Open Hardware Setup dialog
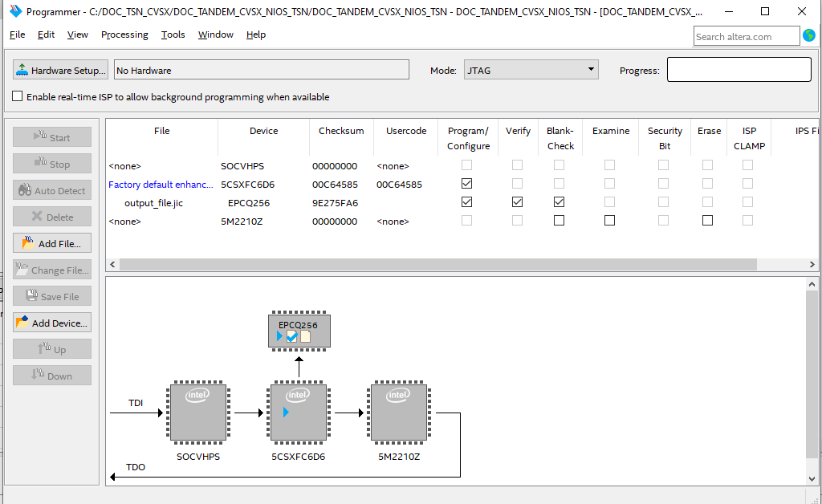 [60, 70]
